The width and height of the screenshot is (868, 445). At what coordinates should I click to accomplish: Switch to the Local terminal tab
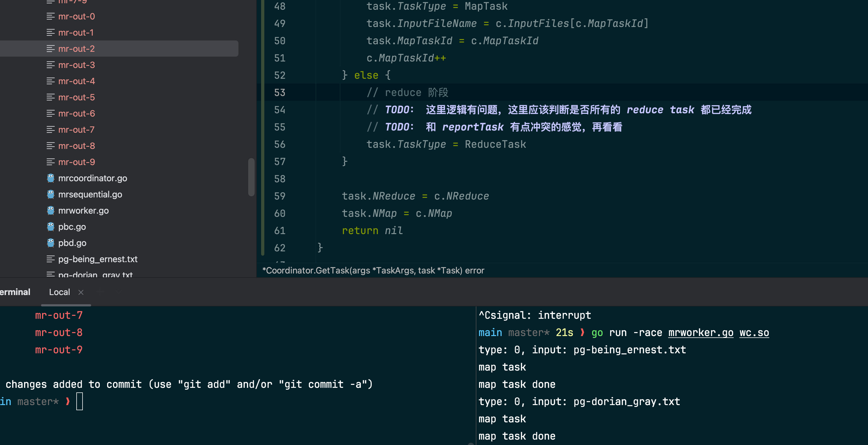pos(59,292)
